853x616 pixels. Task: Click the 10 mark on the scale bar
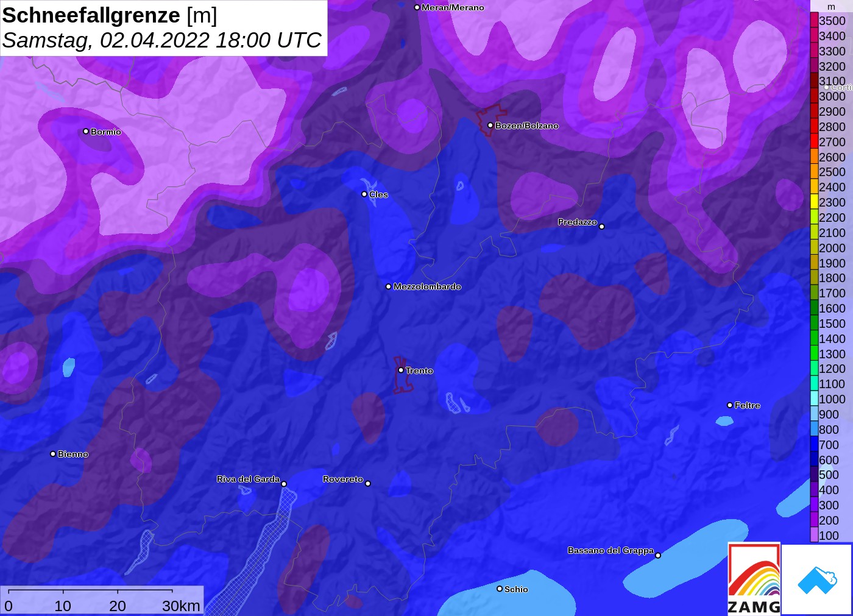[63, 606]
